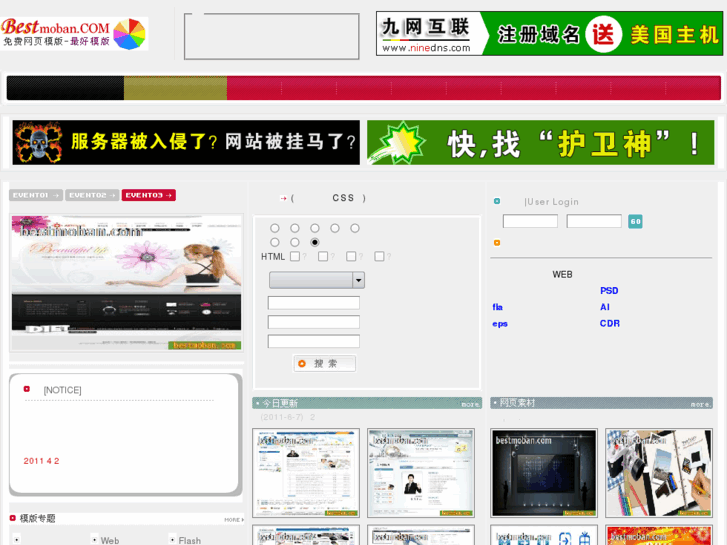Image resolution: width=727 pixels, height=545 pixels.
Task: Click the black segment of the navigation bar
Action: click(65, 88)
